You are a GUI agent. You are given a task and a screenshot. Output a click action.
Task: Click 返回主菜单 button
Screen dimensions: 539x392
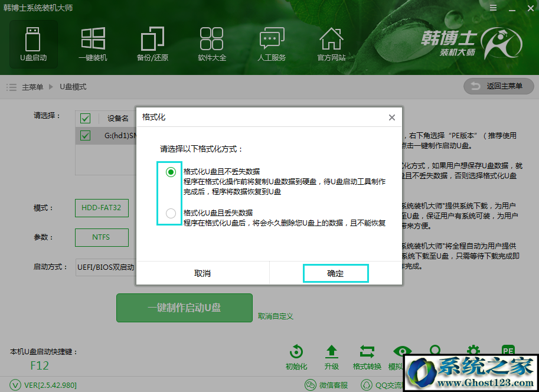click(x=499, y=86)
